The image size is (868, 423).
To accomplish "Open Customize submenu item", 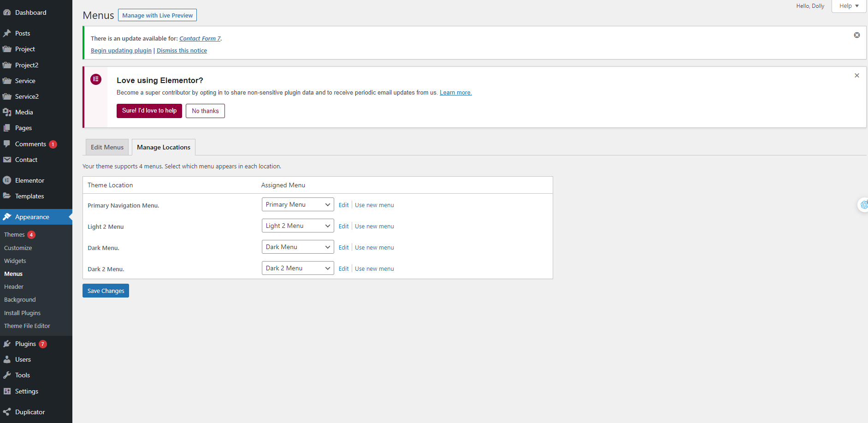I will [x=18, y=248].
